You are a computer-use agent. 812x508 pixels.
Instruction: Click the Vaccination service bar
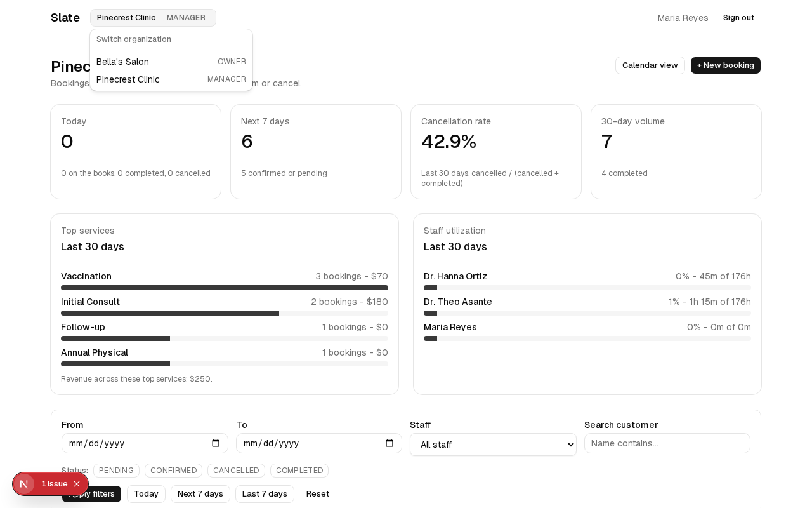[225, 288]
